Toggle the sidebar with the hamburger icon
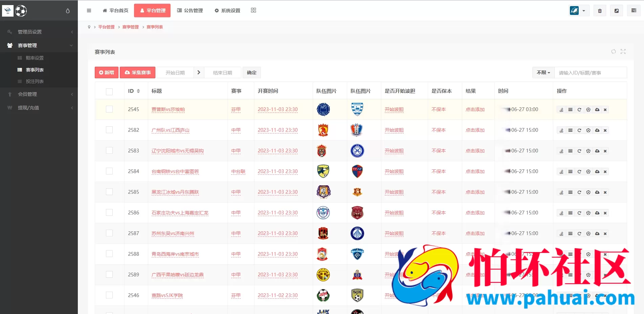The width and height of the screenshot is (644, 314). pos(89,11)
